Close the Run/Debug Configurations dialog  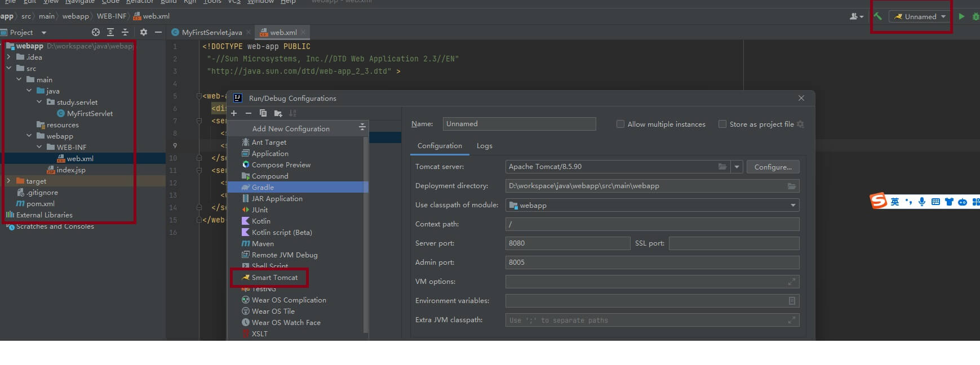(801, 98)
